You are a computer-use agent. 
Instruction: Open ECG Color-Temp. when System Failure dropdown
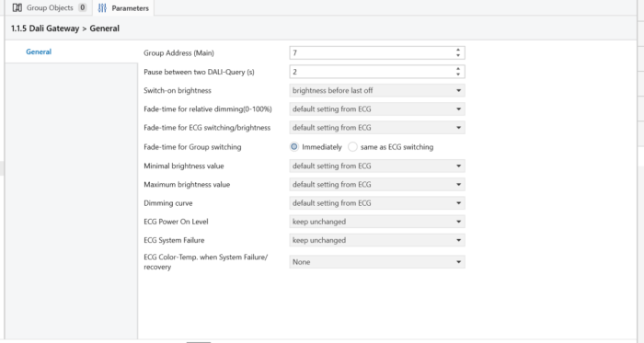tap(377, 262)
